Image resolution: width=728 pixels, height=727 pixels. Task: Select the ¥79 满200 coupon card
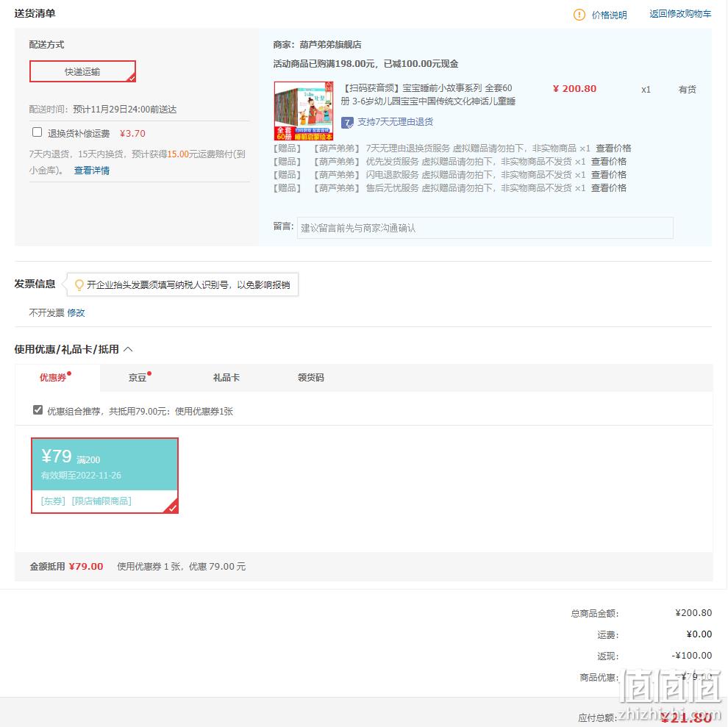pyautogui.click(x=104, y=476)
